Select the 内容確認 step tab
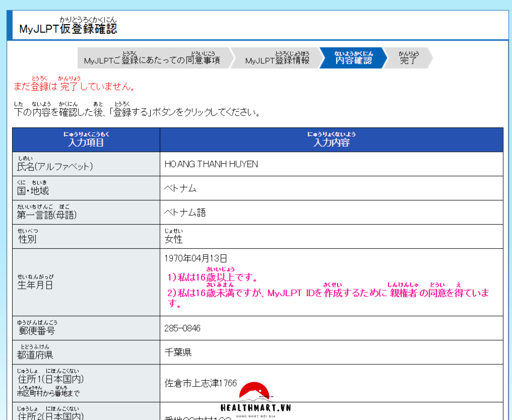The image size is (512, 420). point(353,58)
